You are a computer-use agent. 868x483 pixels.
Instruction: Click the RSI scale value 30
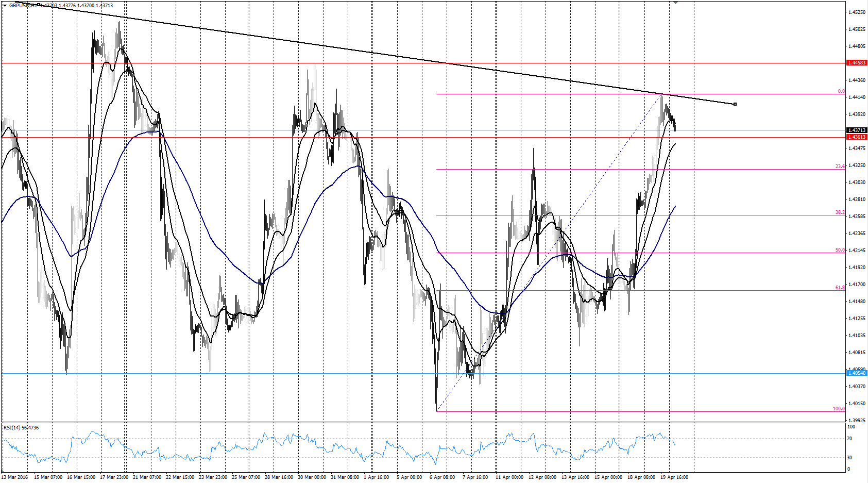click(850, 458)
